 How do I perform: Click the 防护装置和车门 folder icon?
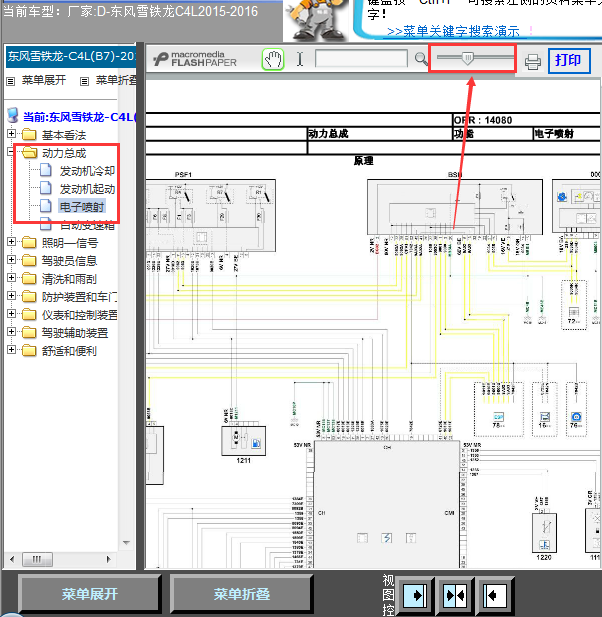point(29,296)
